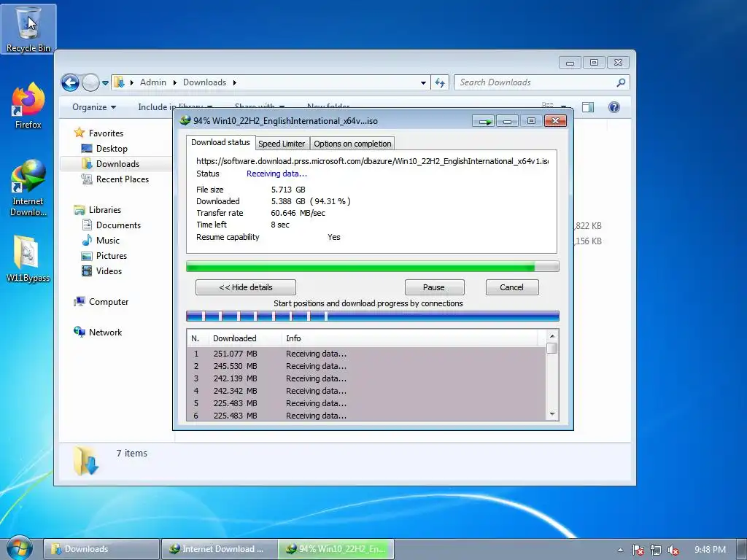The width and height of the screenshot is (747, 560).
Task: Click the Downloads folder icon in details pane
Action: pos(86,461)
